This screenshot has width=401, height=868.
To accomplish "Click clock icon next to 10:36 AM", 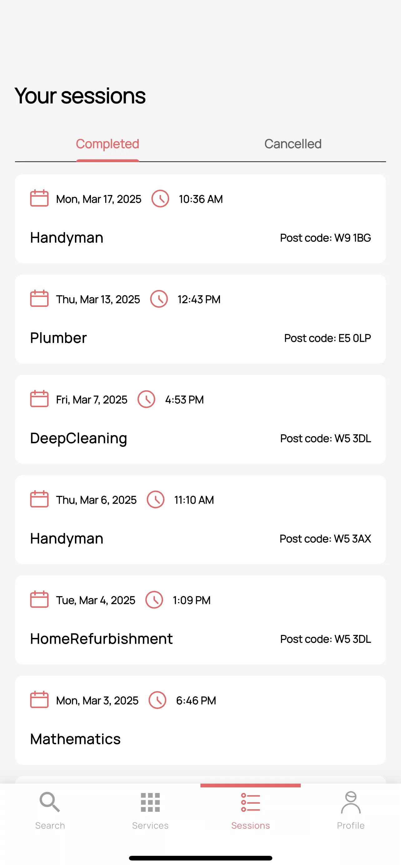I will pos(160,198).
